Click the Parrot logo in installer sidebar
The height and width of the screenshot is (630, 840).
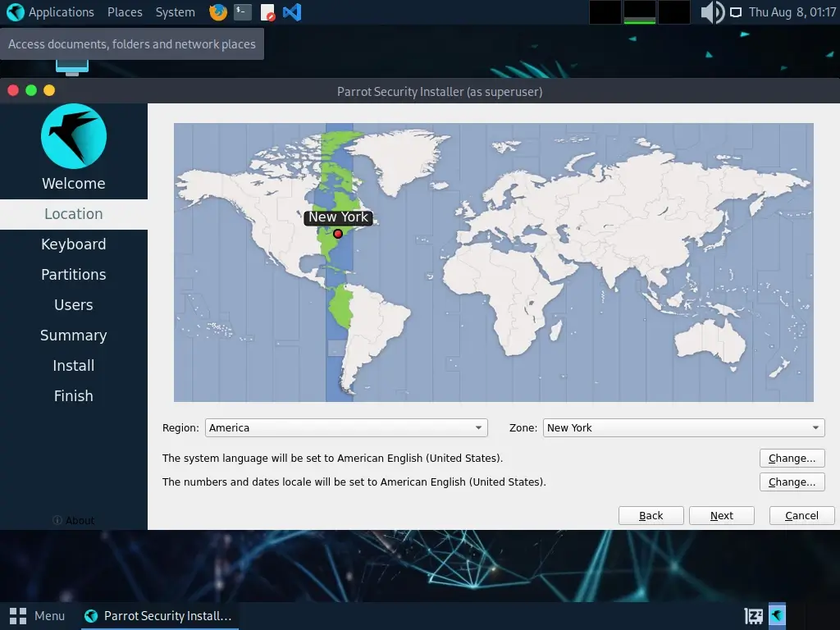pos(74,136)
